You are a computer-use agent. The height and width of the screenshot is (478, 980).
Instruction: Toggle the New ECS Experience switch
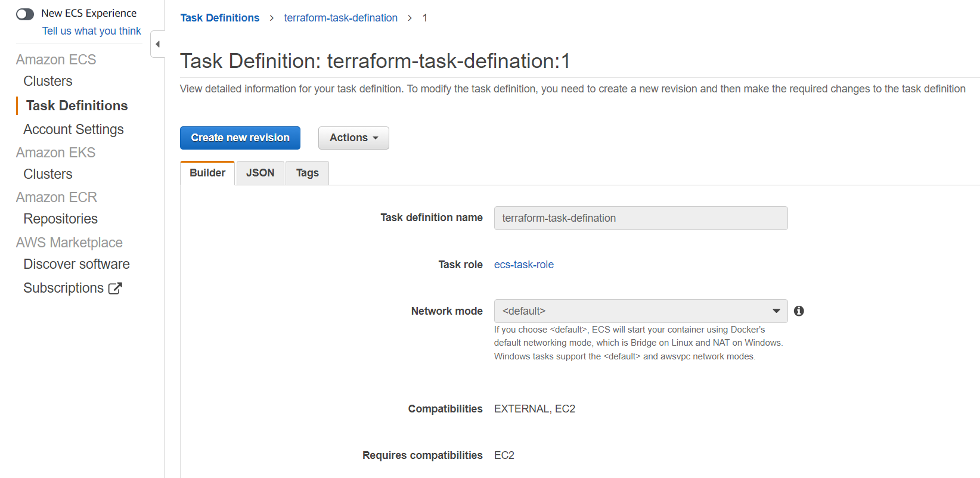point(25,14)
